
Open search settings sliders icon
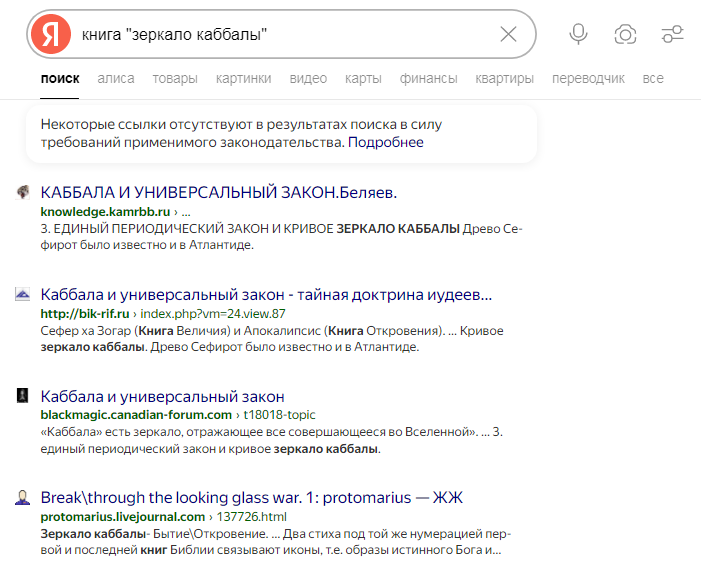coord(672,34)
